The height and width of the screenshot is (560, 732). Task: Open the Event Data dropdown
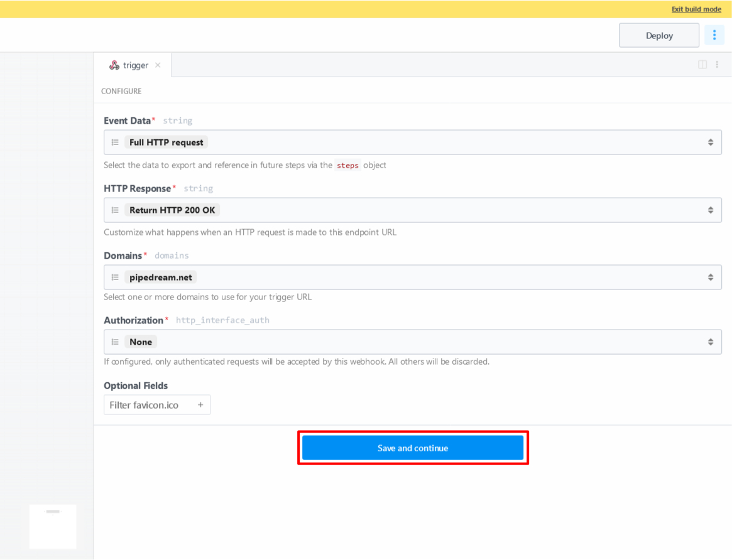click(413, 143)
